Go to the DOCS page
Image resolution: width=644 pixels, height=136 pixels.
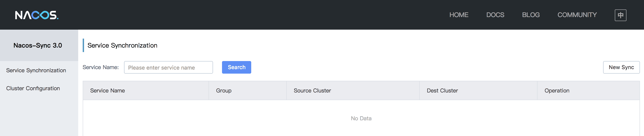click(495, 15)
